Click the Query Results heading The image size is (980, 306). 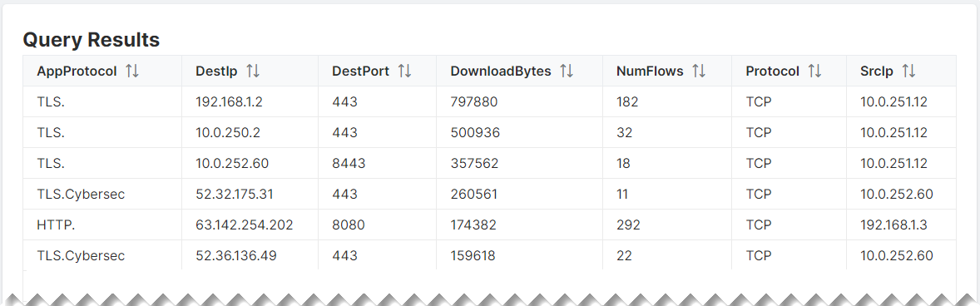[92, 40]
